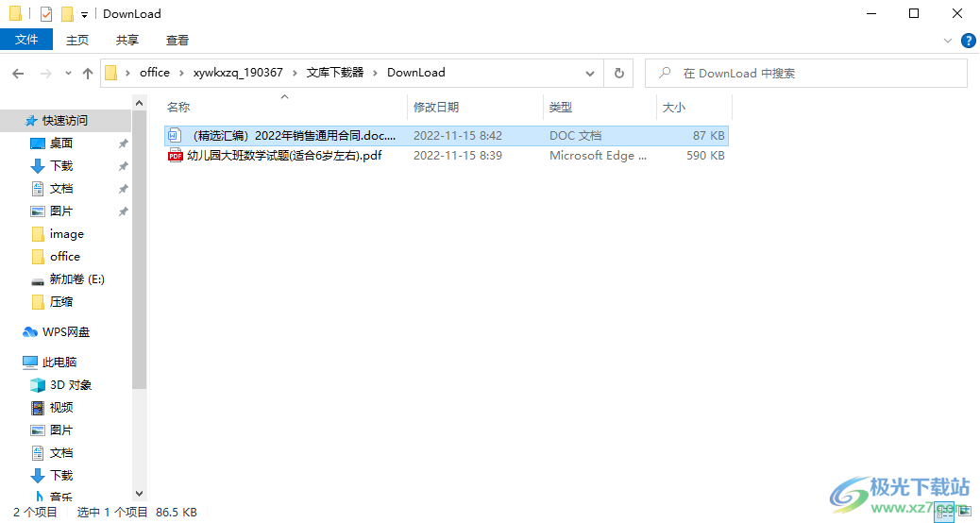Go up one folder level

88,74
